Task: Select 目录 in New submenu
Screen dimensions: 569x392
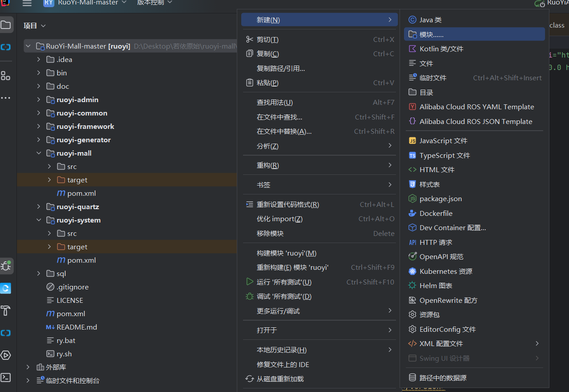Action: (474, 92)
